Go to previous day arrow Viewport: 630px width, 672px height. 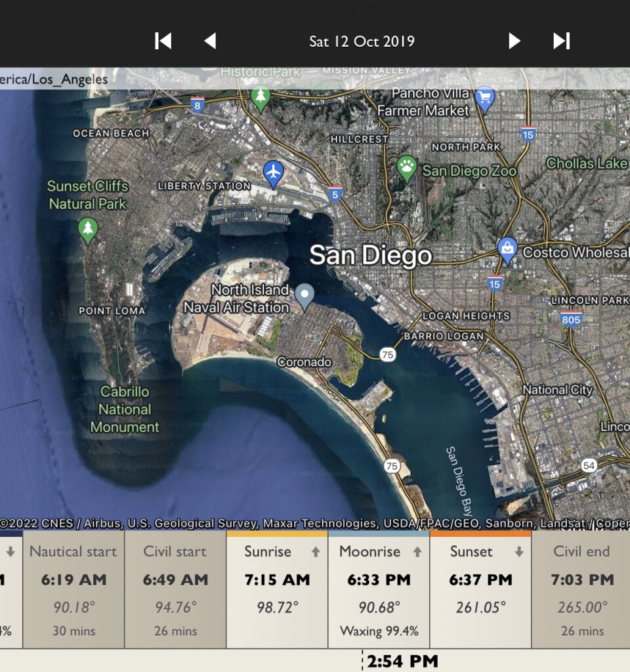tap(210, 41)
